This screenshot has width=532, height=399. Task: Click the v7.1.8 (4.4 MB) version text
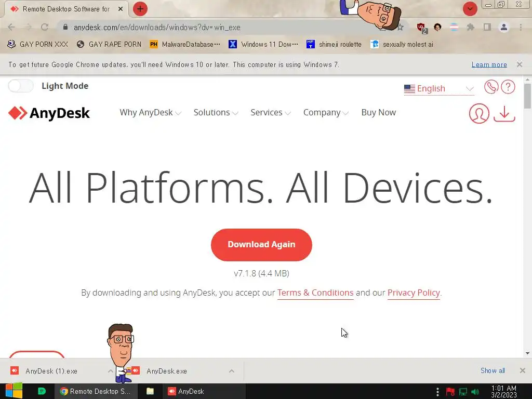tap(262, 273)
